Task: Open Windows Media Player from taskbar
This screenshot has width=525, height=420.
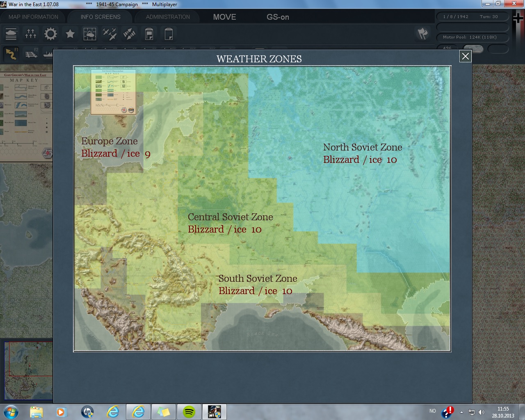Action: click(x=62, y=412)
